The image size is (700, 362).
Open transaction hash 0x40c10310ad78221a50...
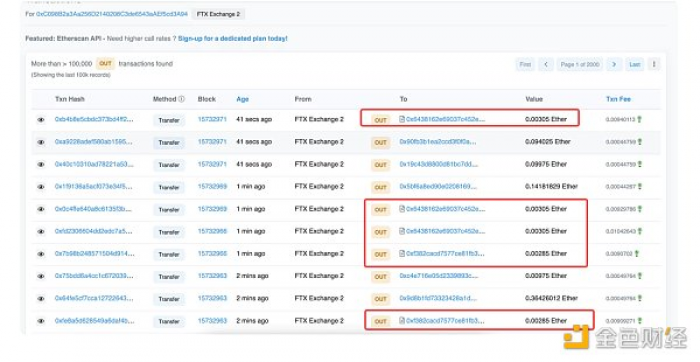click(94, 164)
